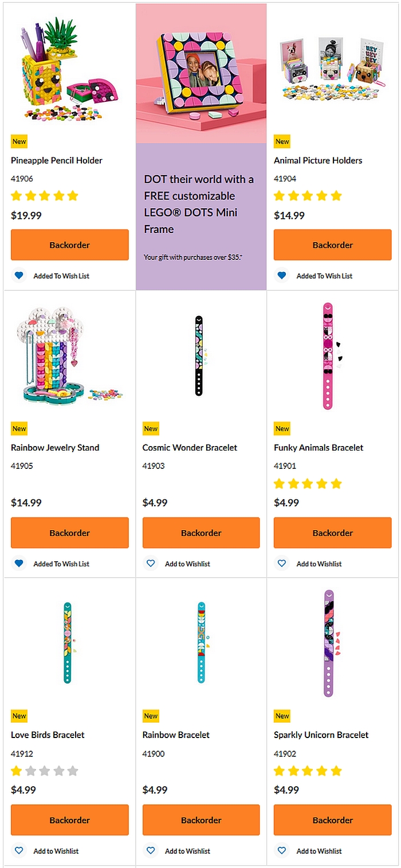401x868 pixels.
Task: Add Love Birds Bracelet to wishlist heart
Action: (19, 851)
